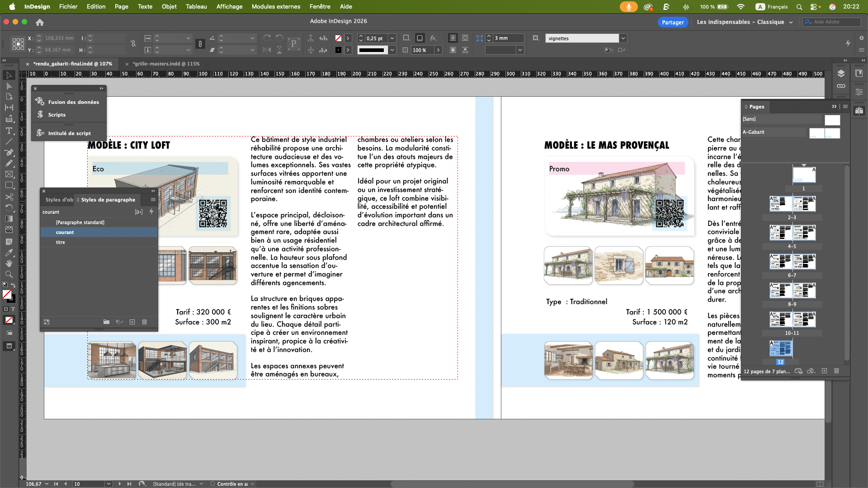Choose the Hand tool
The image size is (868, 488).
coord(9,263)
